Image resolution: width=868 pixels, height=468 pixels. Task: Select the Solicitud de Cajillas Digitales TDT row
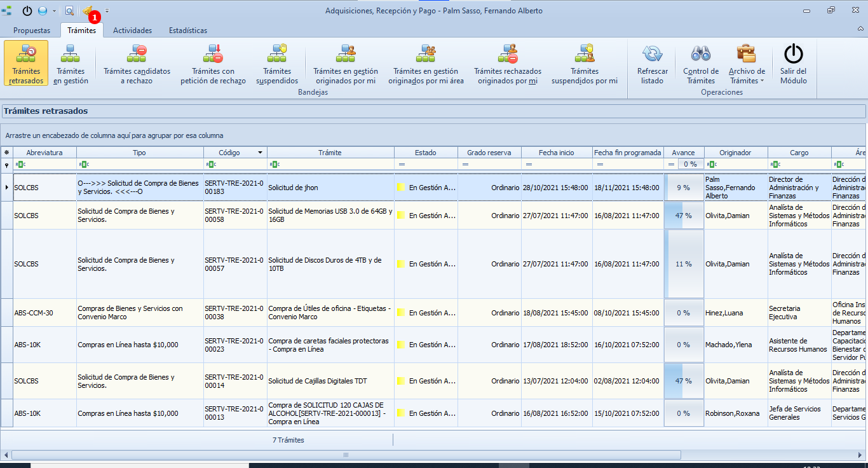click(x=434, y=381)
